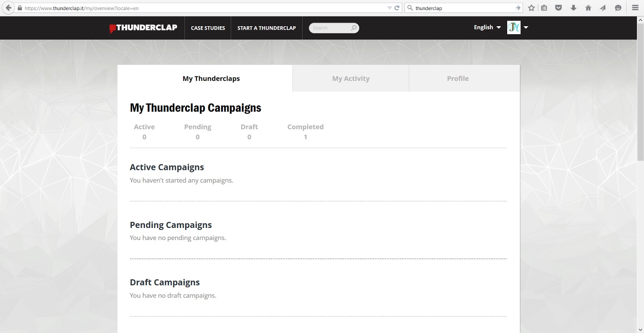Open the Profile tab
This screenshot has width=644, height=333.
[x=458, y=79]
